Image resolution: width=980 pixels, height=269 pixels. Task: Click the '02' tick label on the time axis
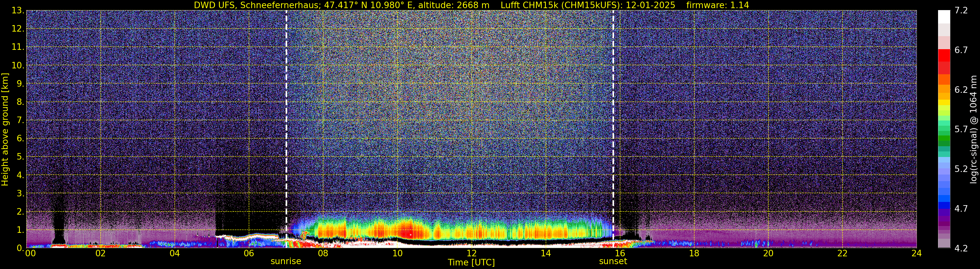tap(101, 253)
